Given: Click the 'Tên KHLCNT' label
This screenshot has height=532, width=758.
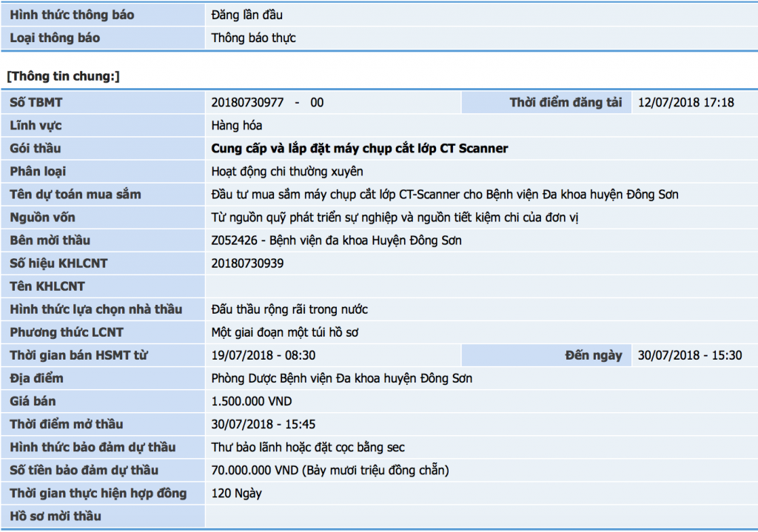Looking at the screenshot, I should coord(47,286).
